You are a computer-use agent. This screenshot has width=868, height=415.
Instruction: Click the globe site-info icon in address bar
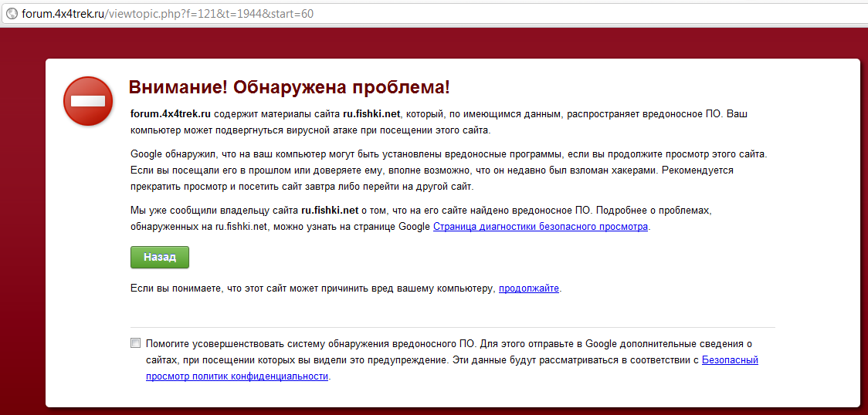click(x=12, y=14)
